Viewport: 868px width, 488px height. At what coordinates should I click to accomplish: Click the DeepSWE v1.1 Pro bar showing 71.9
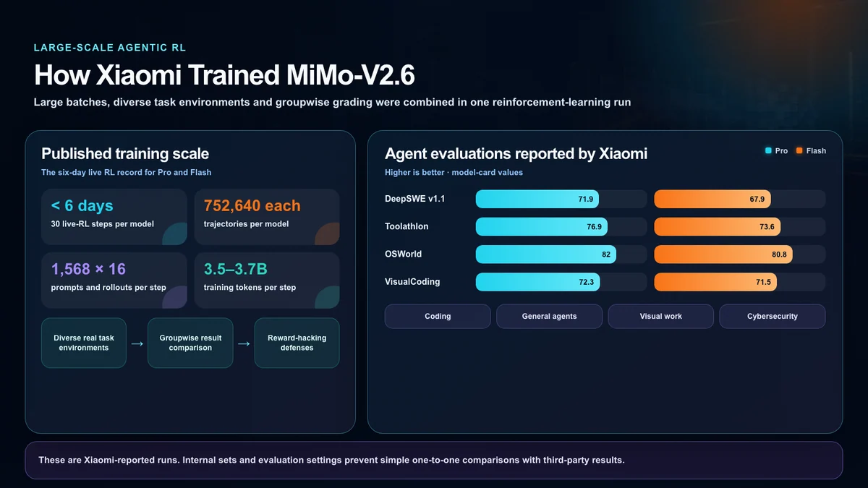[x=537, y=199]
